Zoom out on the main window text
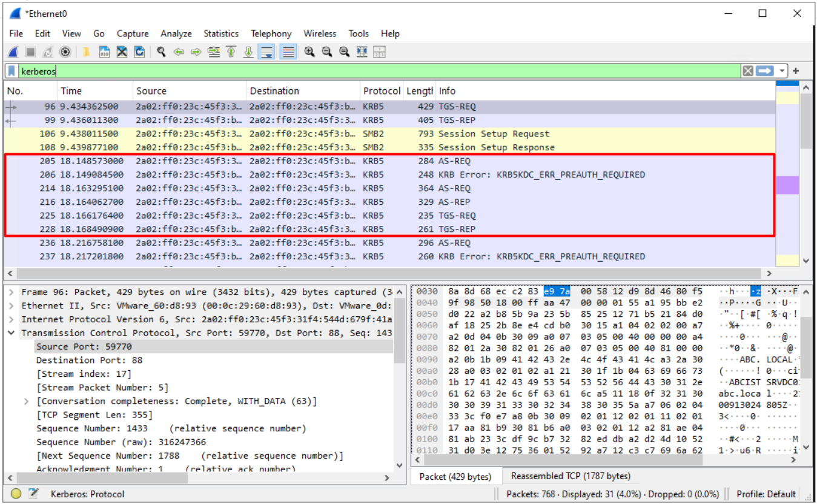 coord(327,52)
